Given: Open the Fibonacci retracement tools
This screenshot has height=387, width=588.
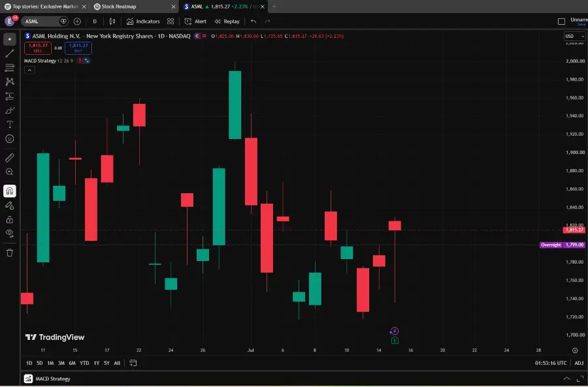Looking at the screenshot, I should coord(9,67).
